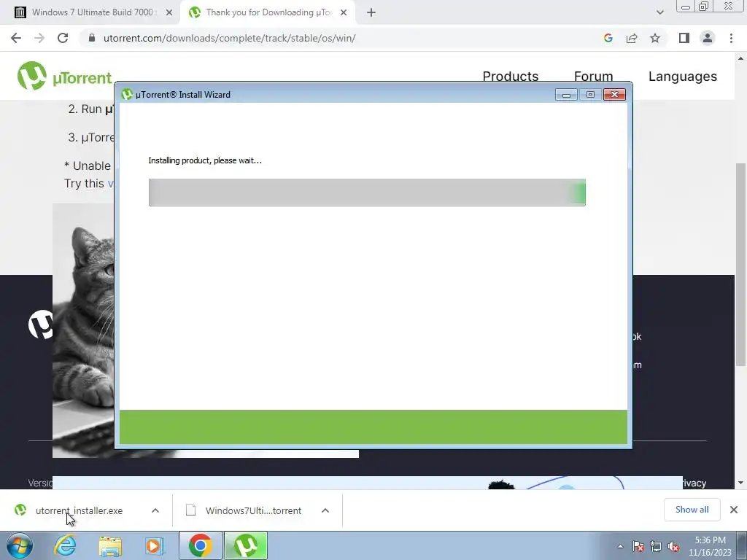Click the µTorrent icon in wizard title bar
This screenshot has height=560, width=747.
[x=127, y=94]
